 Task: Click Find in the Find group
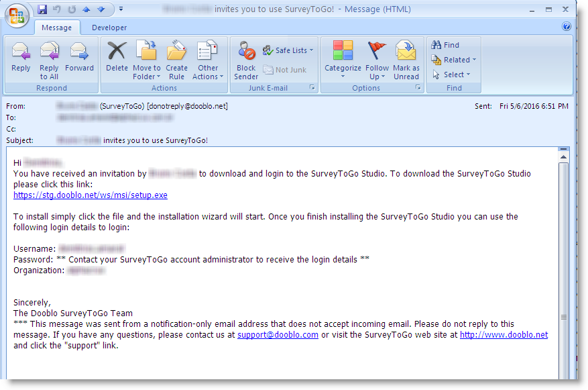coord(445,45)
